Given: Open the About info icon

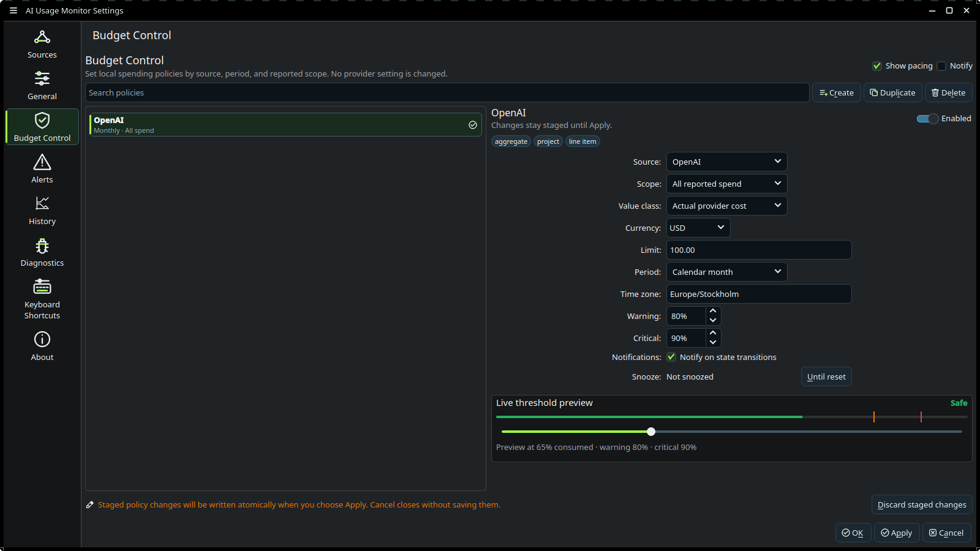Looking at the screenshot, I should pos(42,339).
